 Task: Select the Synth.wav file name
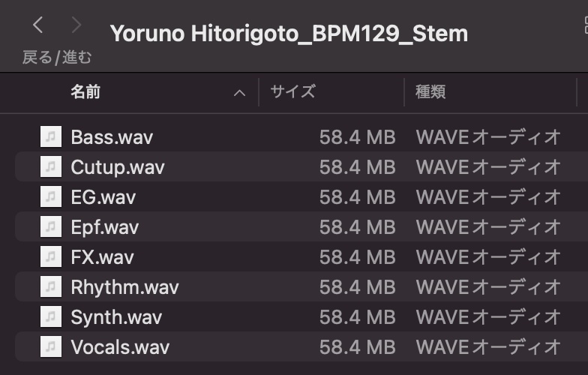pos(116,316)
